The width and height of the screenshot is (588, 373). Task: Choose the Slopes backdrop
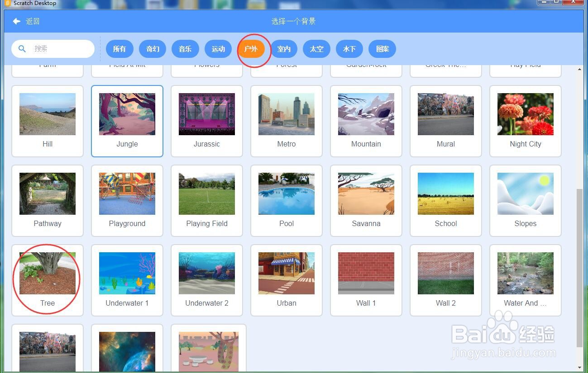[526, 201]
